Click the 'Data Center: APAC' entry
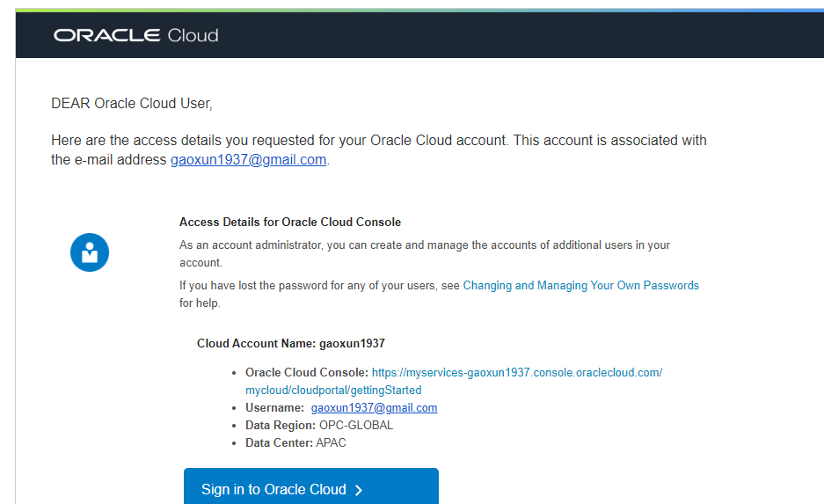The image size is (824, 504). pyautogui.click(x=295, y=443)
